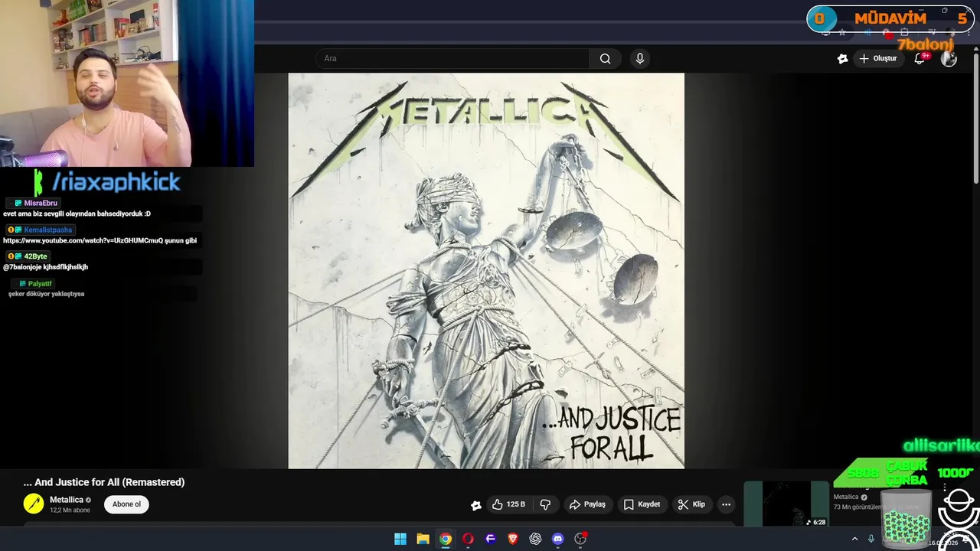The width and height of the screenshot is (980, 551).
Task: Click the Metallica channel name under the title
Action: 67,500
